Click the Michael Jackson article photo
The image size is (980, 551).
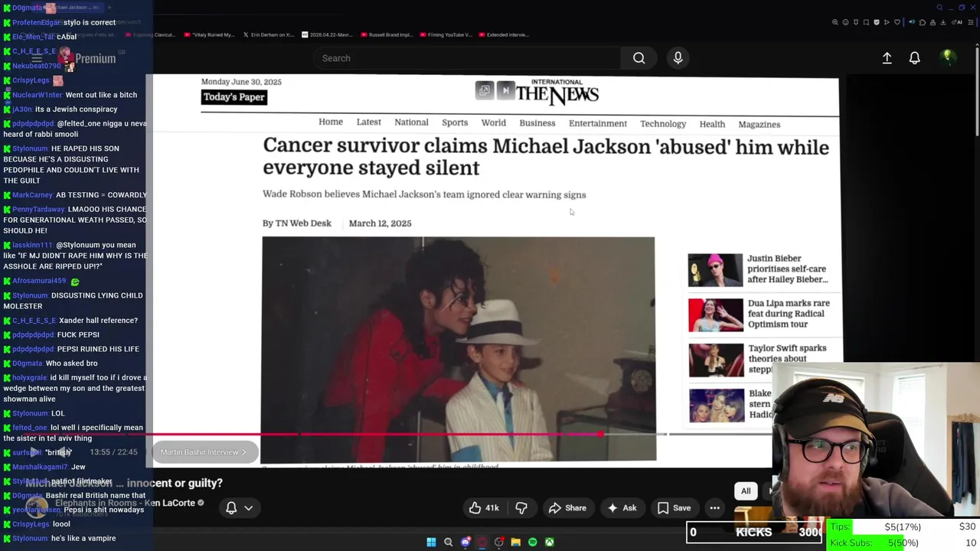pyautogui.click(x=459, y=349)
